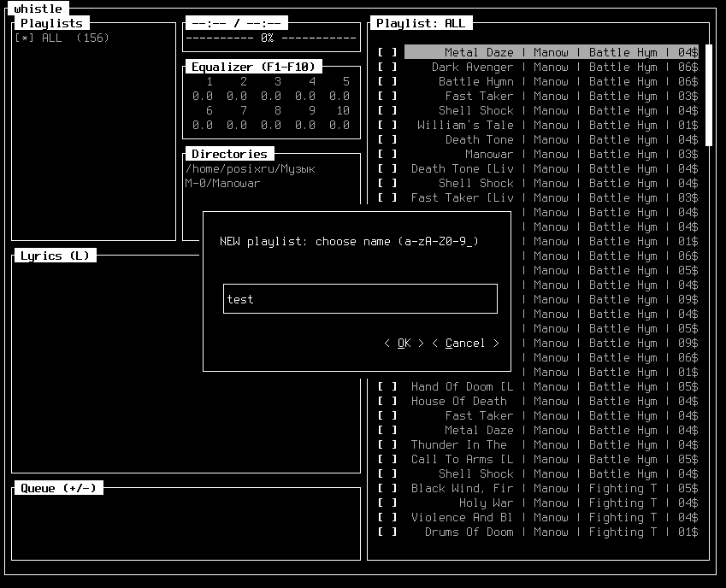The height and width of the screenshot is (588, 726).
Task: Click the playback progress bar at 0%
Action: (271, 38)
